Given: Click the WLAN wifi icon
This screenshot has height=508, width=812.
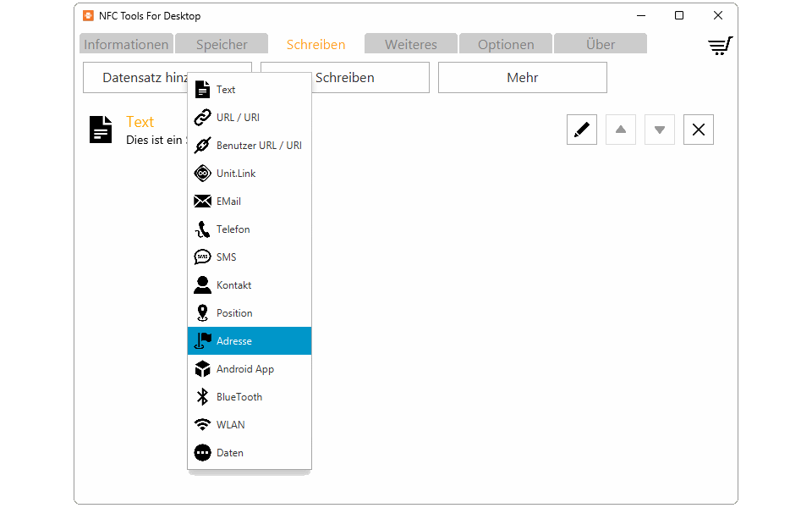Looking at the screenshot, I should pos(202,425).
